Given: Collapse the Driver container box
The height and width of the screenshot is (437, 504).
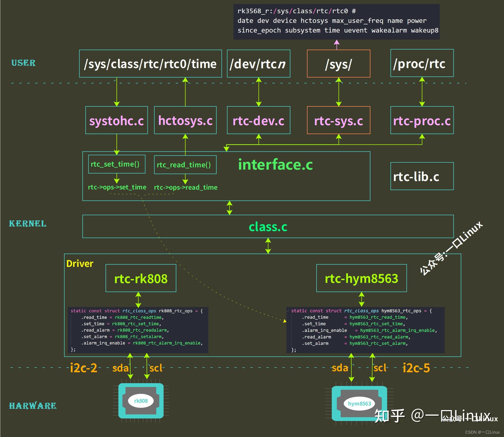Looking at the screenshot, I should [80, 263].
